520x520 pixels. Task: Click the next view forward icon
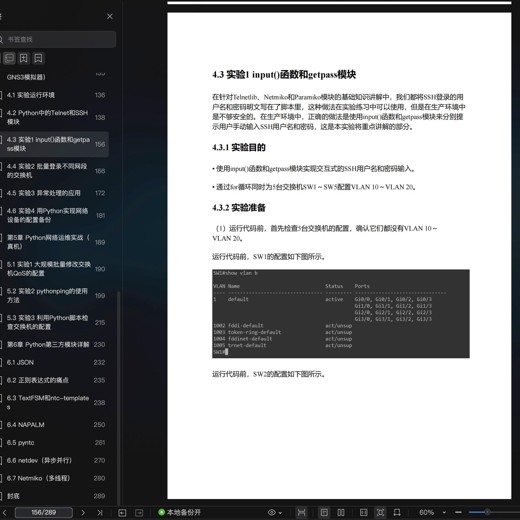[x=139, y=512]
